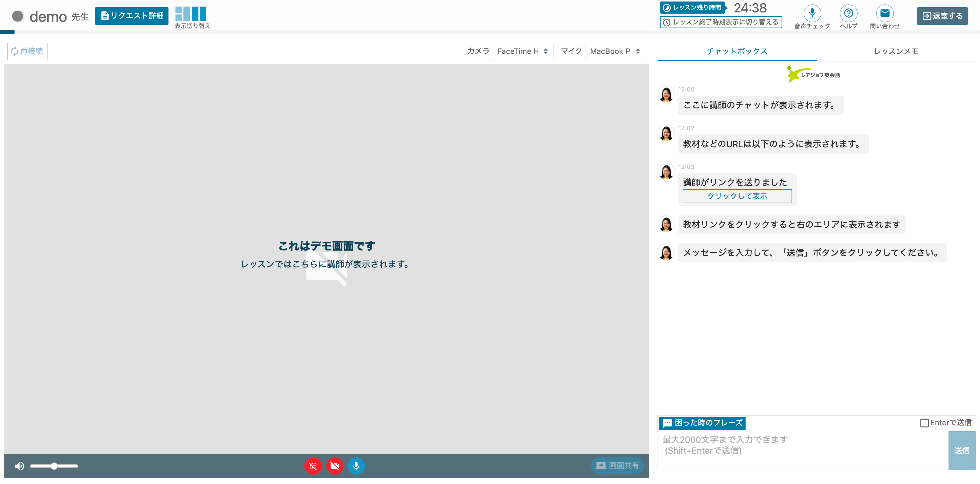Enable the Enterで送信 checkbox
The height and width of the screenshot is (484, 980).
point(924,423)
